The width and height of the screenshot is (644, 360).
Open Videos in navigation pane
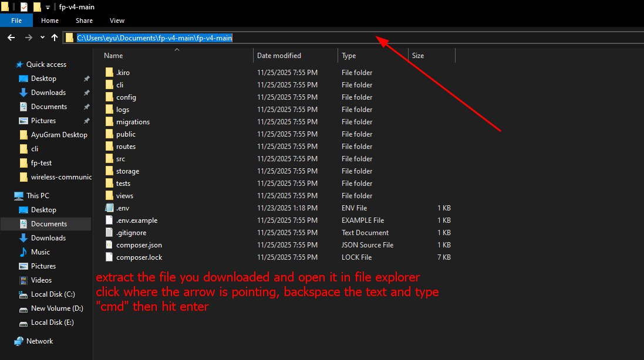41,280
